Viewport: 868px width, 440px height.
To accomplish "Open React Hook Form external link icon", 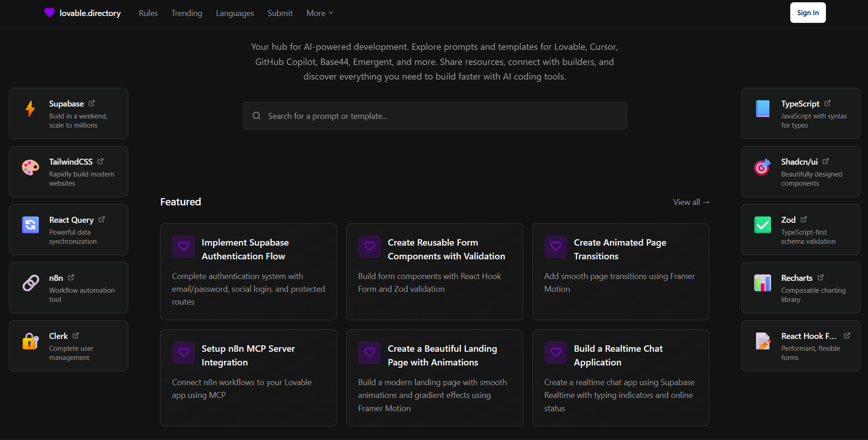I will point(847,336).
